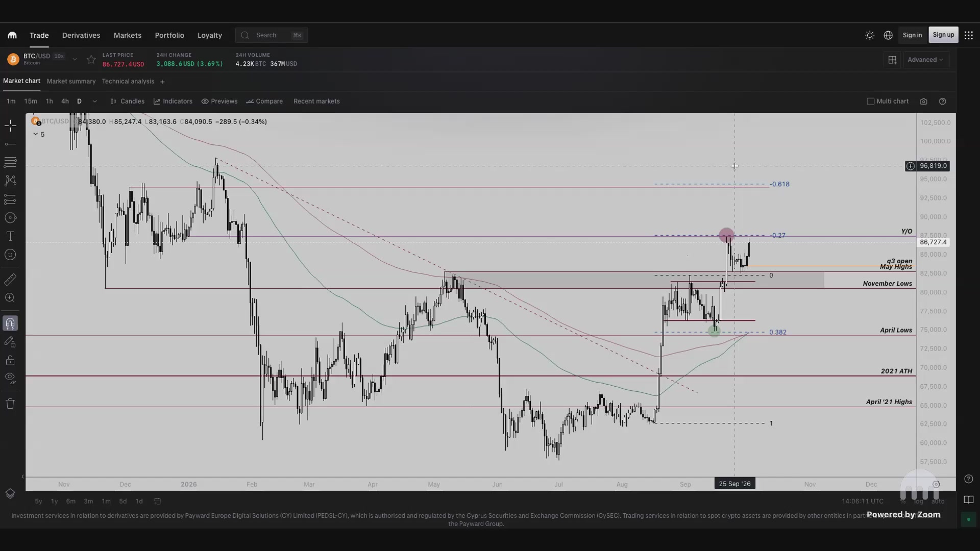Switch to the Trade tab
The height and width of the screenshot is (551, 980).
[39, 35]
